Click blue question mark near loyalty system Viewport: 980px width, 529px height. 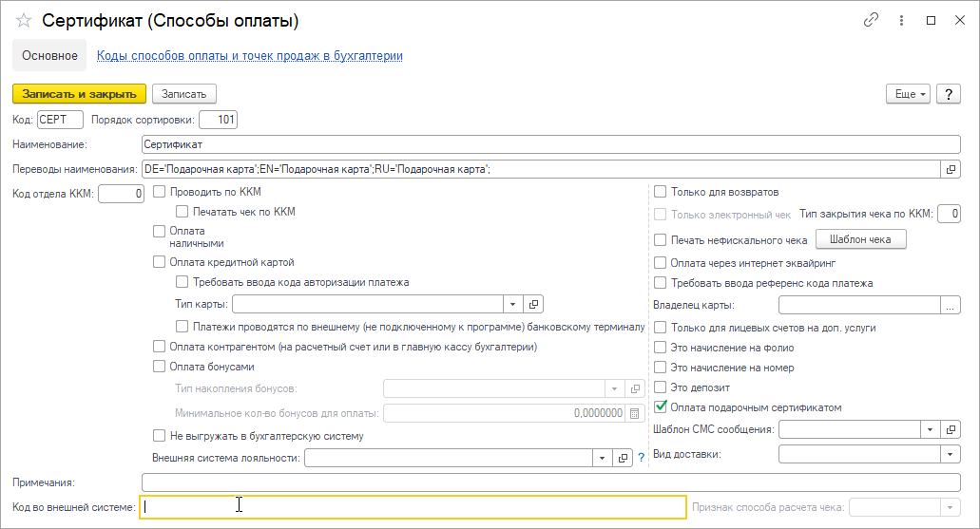point(642,458)
